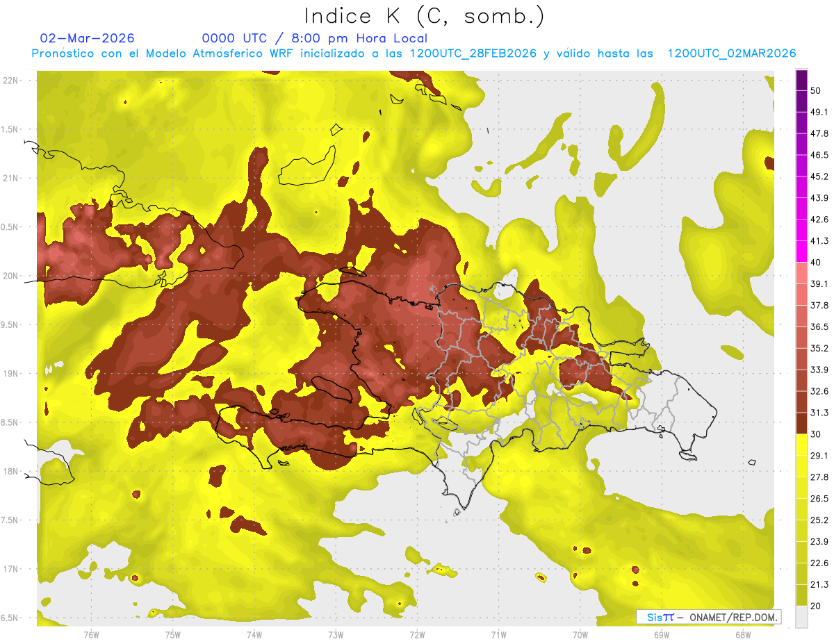Click the colorbar value "29.1"

pyautogui.click(x=819, y=456)
